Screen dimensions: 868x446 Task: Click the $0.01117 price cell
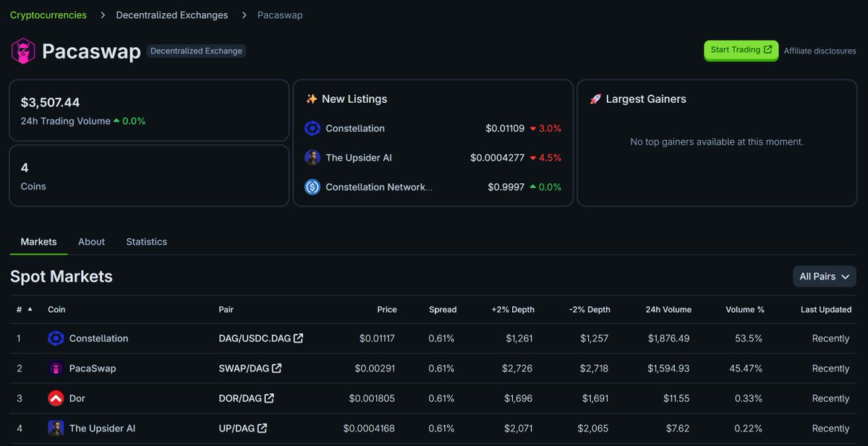click(x=377, y=338)
